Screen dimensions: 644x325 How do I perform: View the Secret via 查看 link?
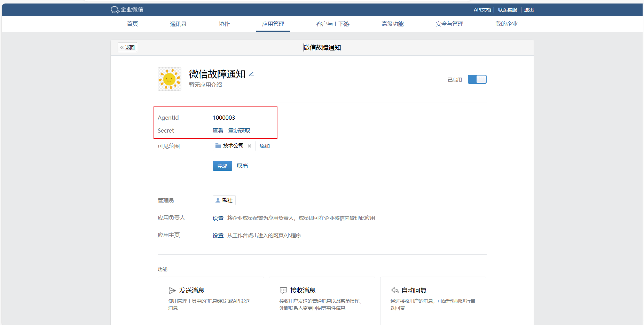pos(218,130)
